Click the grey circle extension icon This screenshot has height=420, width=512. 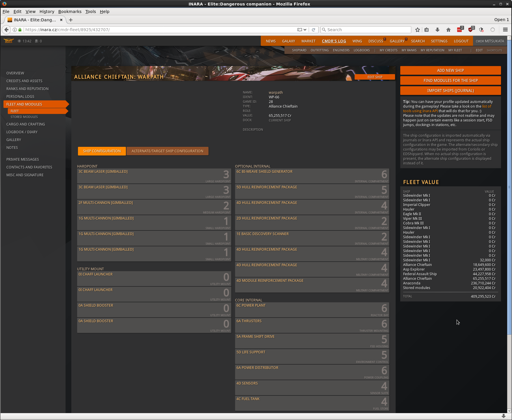tap(493, 30)
